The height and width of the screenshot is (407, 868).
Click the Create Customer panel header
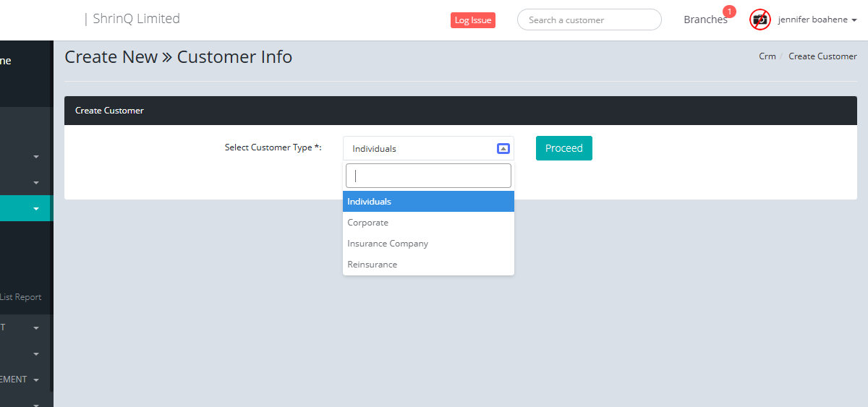[x=109, y=111]
